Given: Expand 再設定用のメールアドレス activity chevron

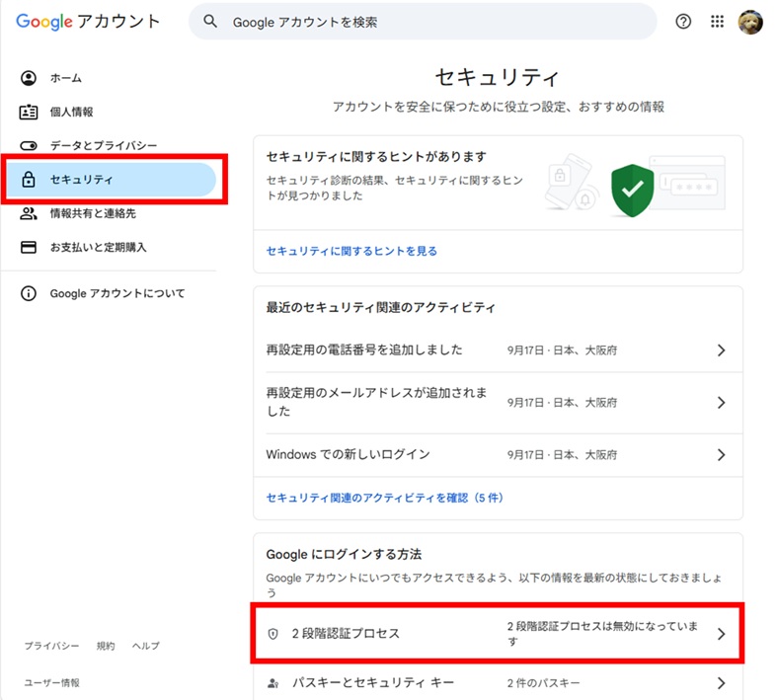Looking at the screenshot, I should (x=721, y=403).
